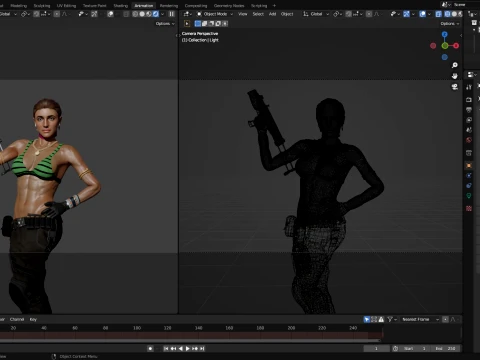Click the blue Z axis on navigation gizmo
The image size is (480, 360).
coord(444,34)
